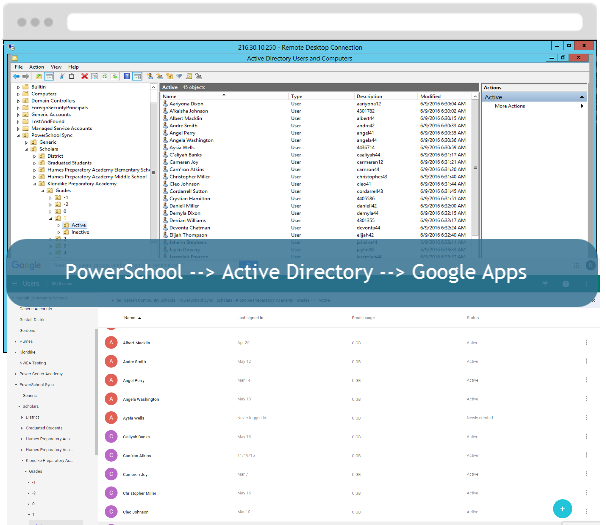The height and width of the screenshot is (525, 606).
Task: Sort by the Description column header
Action: click(x=386, y=96)
